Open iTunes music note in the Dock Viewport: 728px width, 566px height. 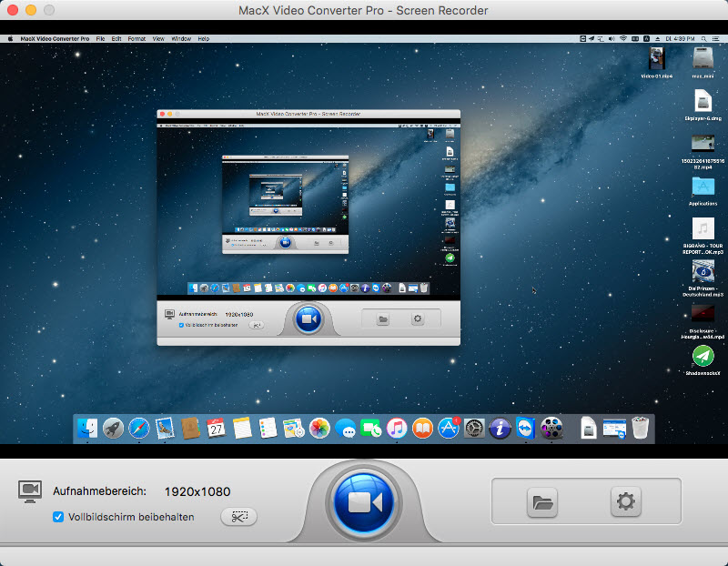(397, 428)
